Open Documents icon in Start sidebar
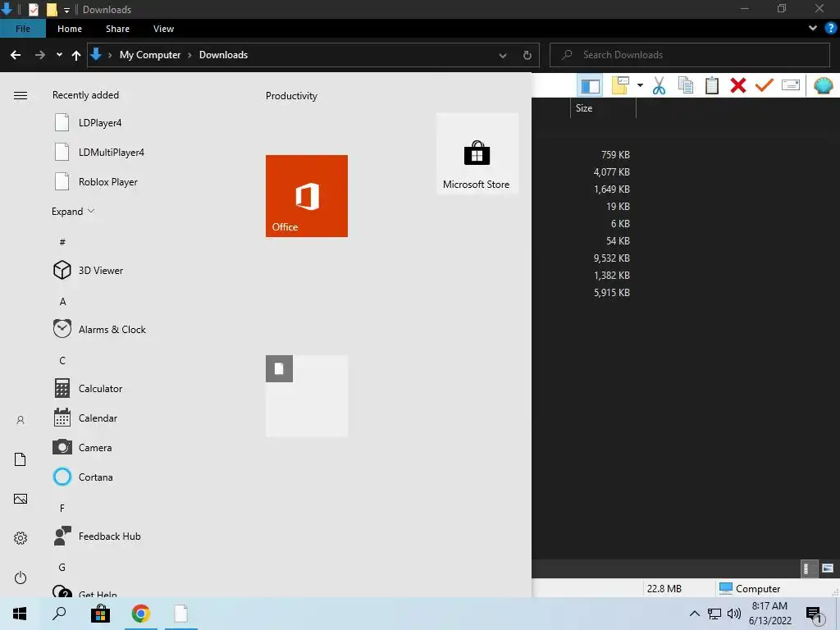Screen dimensions: 840x630 point(21,459)
